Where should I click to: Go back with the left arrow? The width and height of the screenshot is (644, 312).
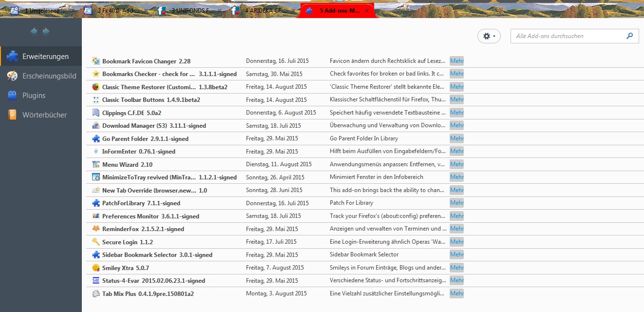tap(34, 31)
